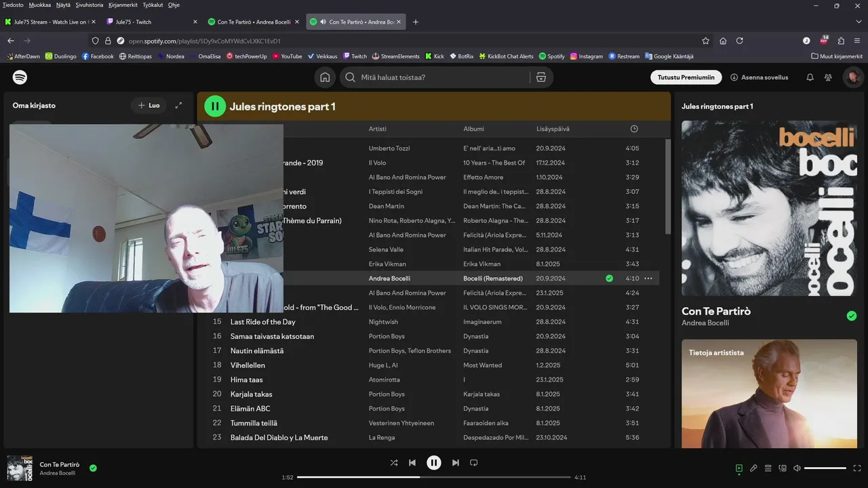Open connect to a device icon
This screenshot has height=488, width=868.
click(x=783, y=468)
